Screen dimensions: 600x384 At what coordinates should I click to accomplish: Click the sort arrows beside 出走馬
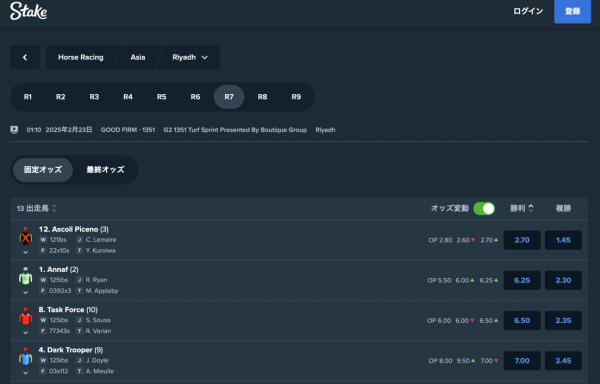(x=54, y=208)
